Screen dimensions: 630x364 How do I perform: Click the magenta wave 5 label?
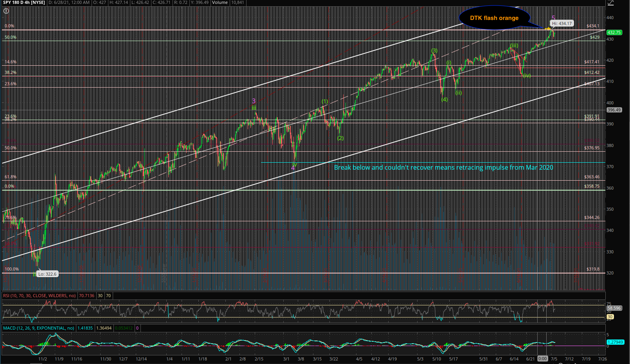[553, 18]
